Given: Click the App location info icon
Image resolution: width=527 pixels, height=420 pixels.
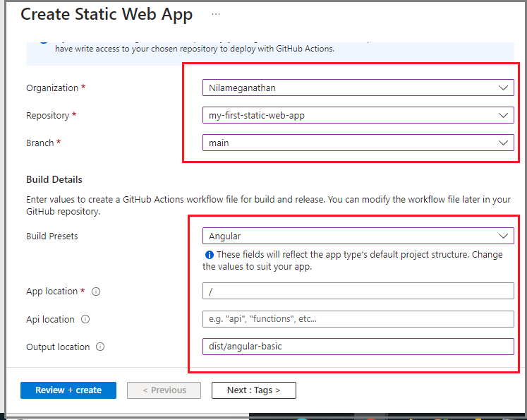Looking at the screenshot, I should click(x=96, y=292).
